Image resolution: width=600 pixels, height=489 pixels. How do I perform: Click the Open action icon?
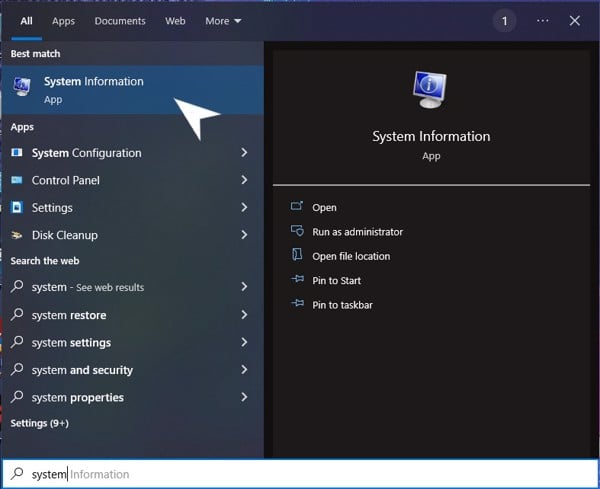[x=297, y=206]
